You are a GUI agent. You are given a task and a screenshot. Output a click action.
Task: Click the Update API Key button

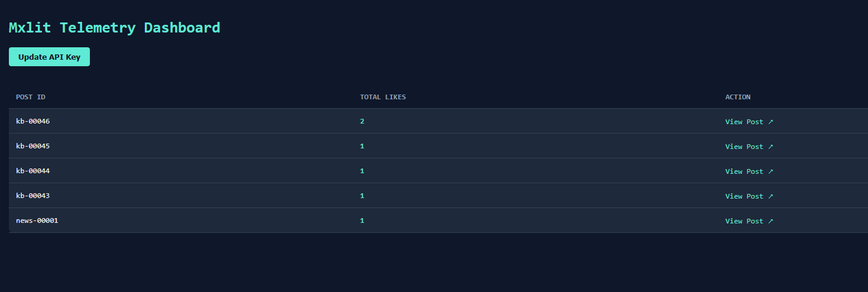49,57
